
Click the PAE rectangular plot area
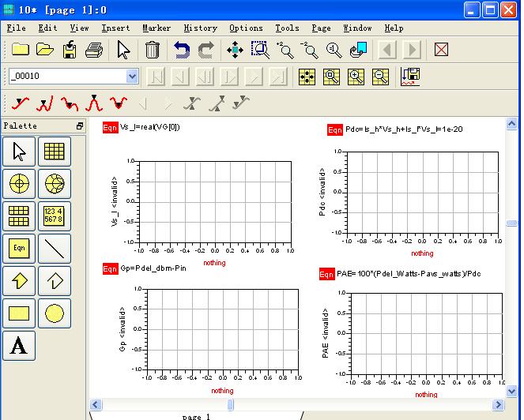coord(427,333)
